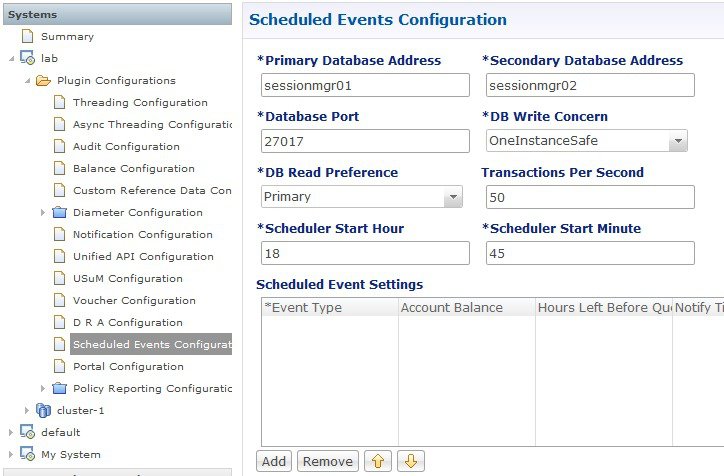Collapse the lab system node

[x=12, y=59]
